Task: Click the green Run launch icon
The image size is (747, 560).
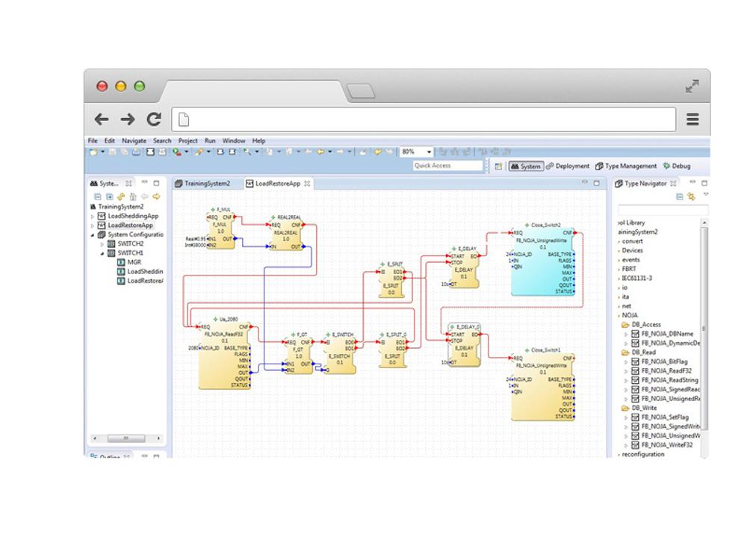Action: tap(177, 152)
